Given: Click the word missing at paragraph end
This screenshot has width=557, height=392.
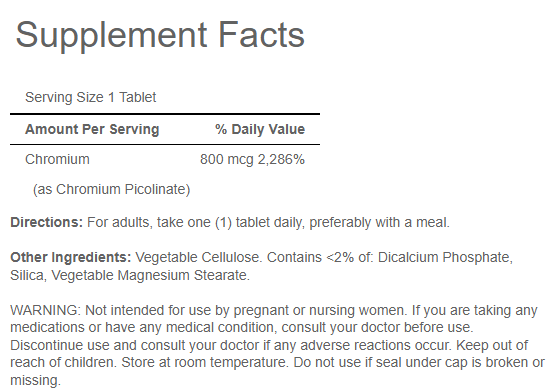Looking at the screenshot, I should pos(36,380).
